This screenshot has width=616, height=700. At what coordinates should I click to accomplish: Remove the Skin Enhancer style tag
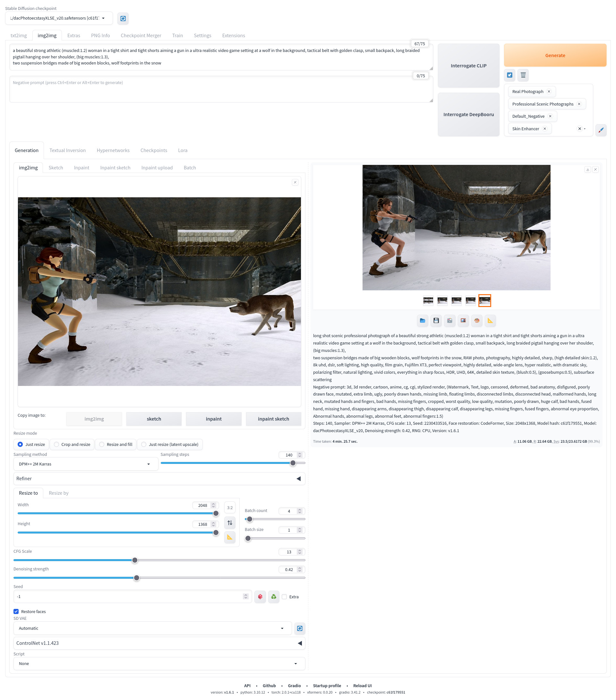click(545, 129)
